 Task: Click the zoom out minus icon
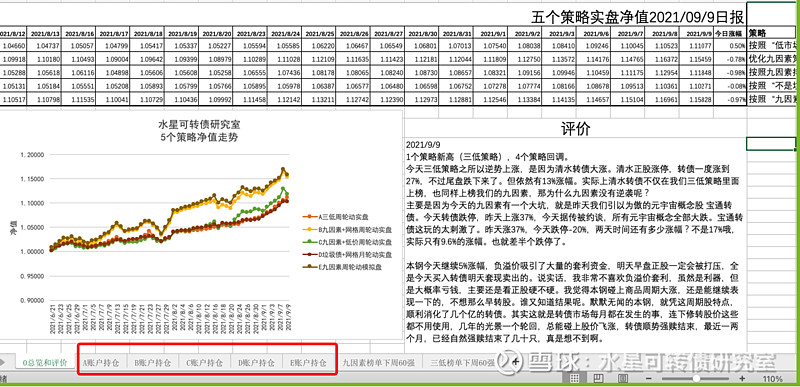click(x=648, y=378)
